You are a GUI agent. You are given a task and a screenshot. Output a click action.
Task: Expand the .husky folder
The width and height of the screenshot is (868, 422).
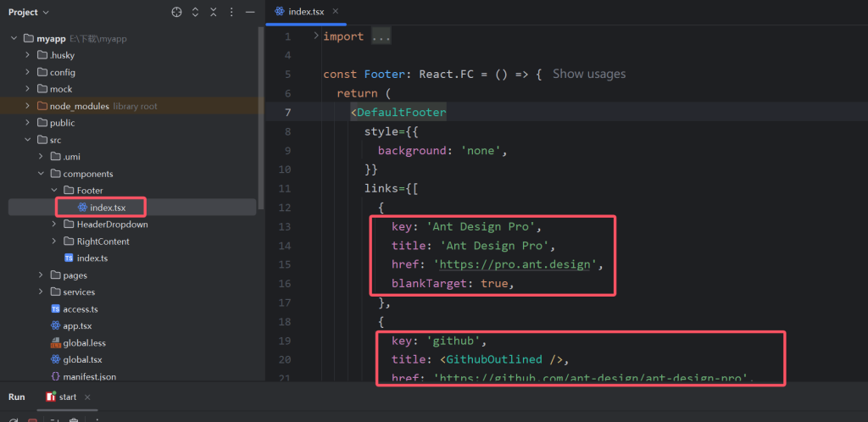tap(27, 55)
